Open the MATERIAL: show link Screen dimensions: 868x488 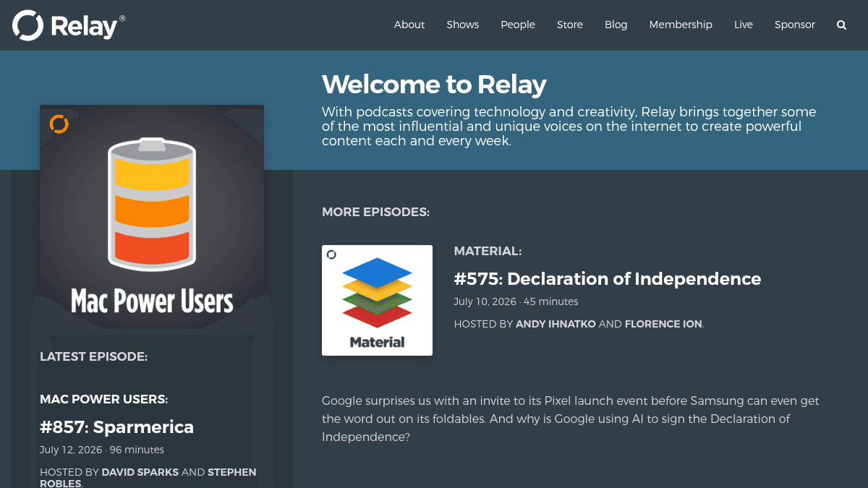(488, 251)
